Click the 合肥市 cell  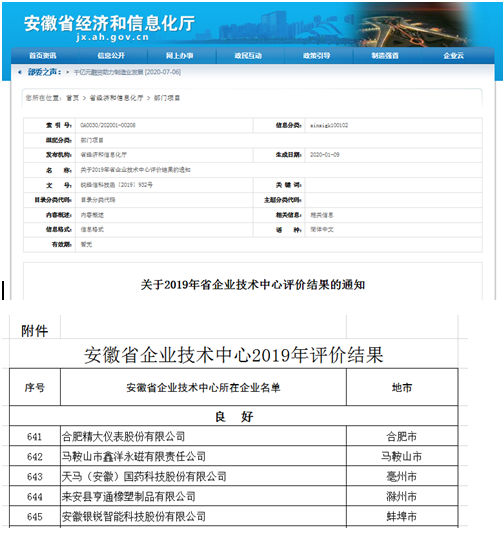(402, 437)
